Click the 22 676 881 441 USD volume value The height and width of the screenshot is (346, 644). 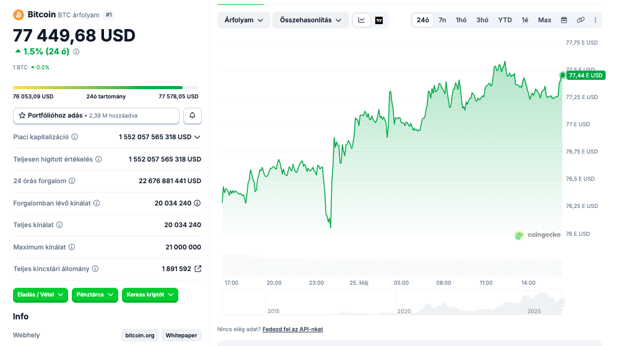click(170, 181)
